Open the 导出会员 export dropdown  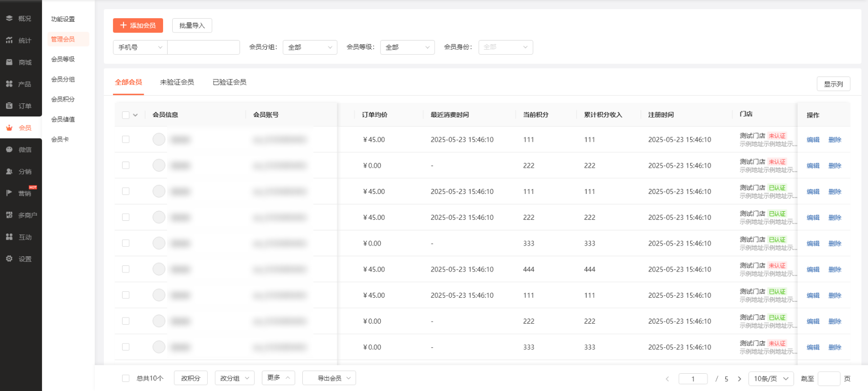click(329, 378)
